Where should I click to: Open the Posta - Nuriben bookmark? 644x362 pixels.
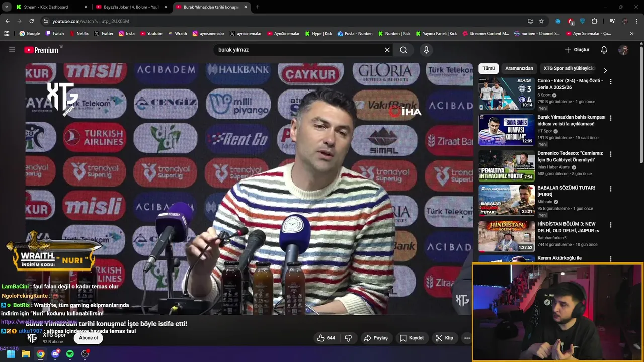(x=355, y=34)
